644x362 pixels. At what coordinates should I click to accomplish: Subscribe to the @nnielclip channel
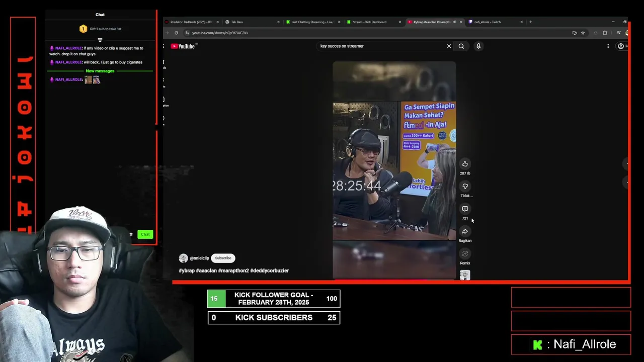pyautogui.click(x=223, y=258)
